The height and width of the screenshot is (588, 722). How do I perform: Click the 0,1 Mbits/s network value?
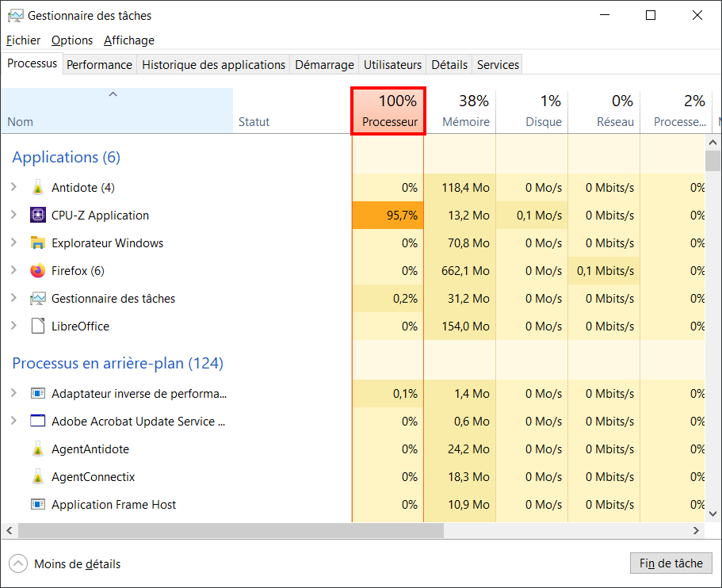pos(605,271)
